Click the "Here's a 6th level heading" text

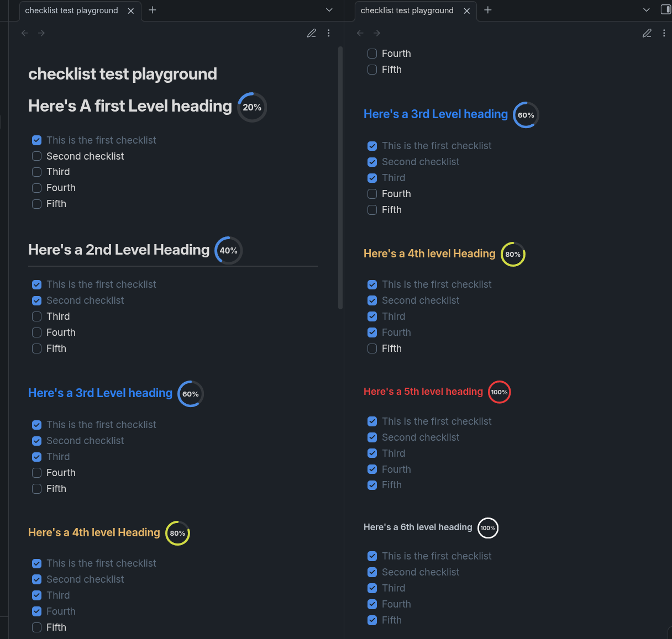pos(418,527)
